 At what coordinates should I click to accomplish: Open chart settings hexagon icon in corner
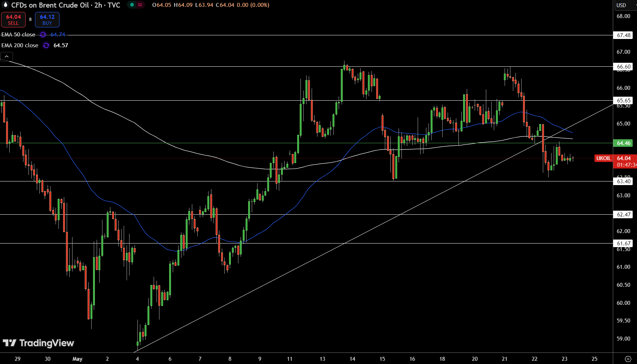pos(628,359)
